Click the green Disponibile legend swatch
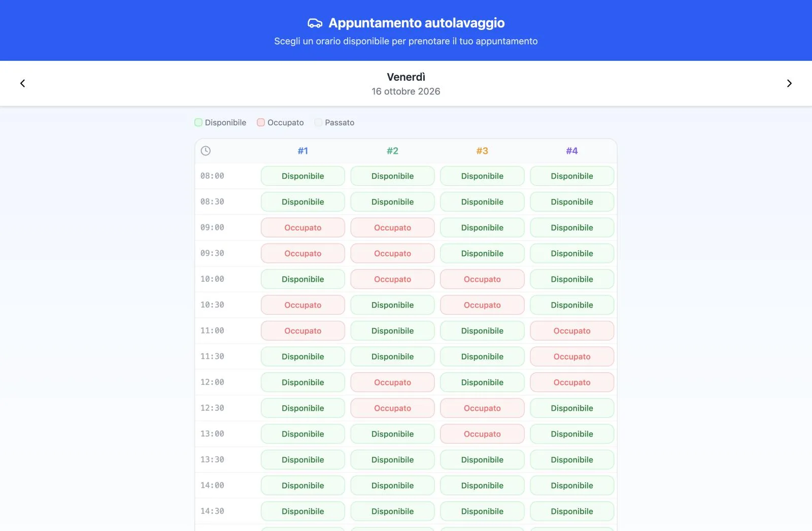This screenshot has height=531, width=812. (198, 122)
